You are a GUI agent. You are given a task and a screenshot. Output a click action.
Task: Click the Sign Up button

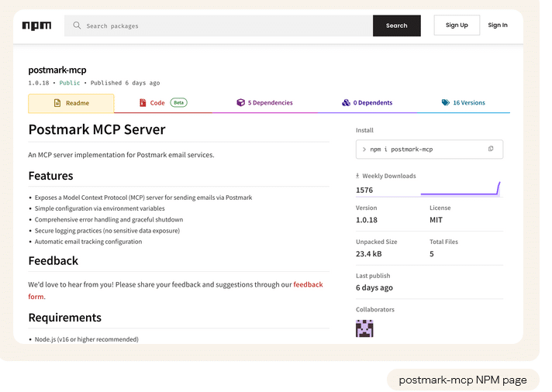[456, 25]
